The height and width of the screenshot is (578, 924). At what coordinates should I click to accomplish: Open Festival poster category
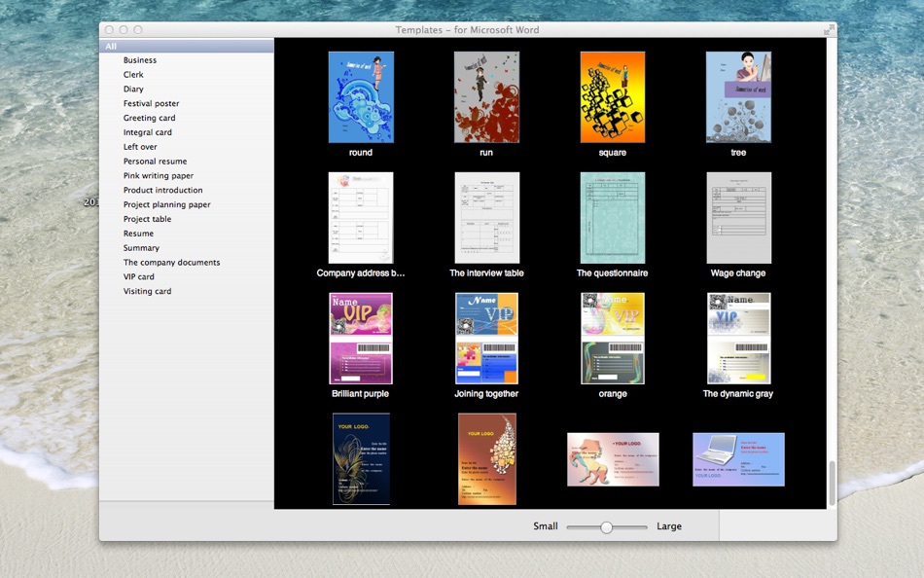point(151,103)
